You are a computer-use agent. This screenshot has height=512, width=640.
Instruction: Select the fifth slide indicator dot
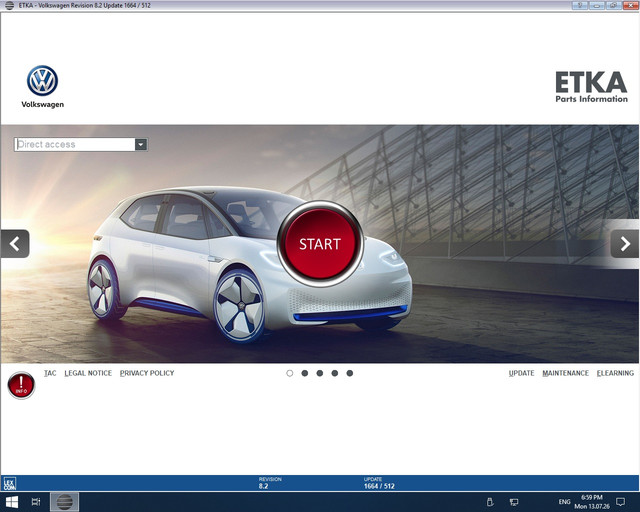click(350, 373)
